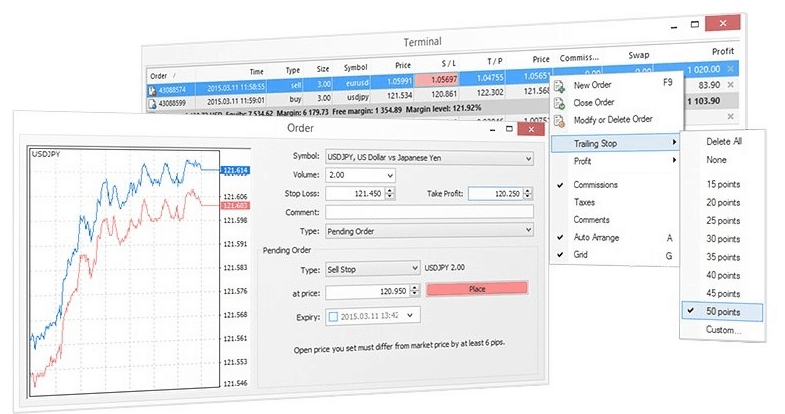Adjust the at price spinner arrows

pos(415,290)
